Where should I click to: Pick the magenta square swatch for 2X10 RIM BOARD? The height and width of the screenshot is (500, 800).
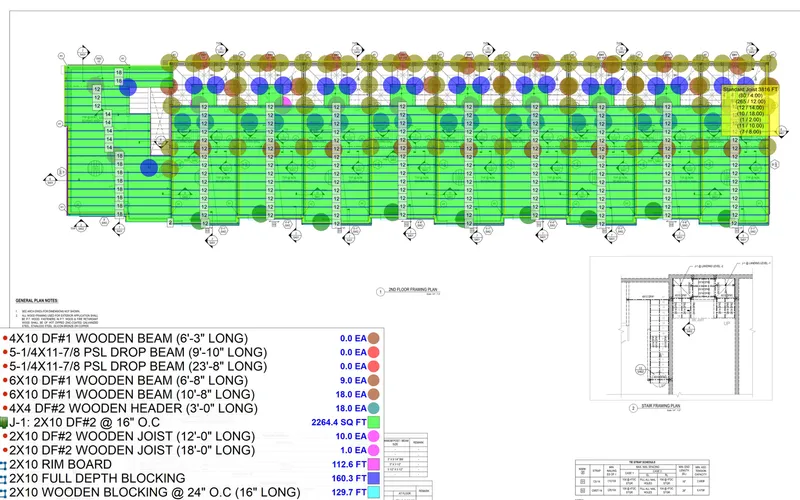tap(374, 464)
